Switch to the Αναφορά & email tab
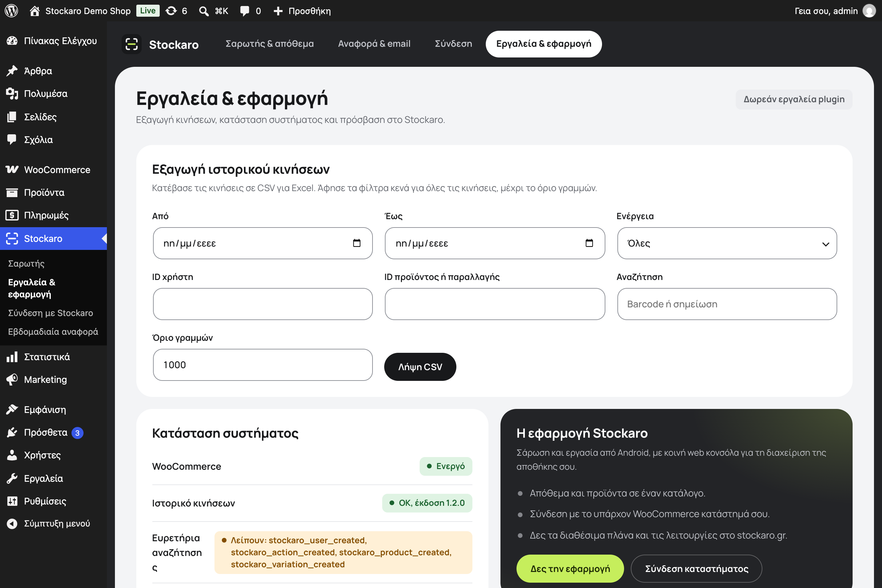 point(374,44)
